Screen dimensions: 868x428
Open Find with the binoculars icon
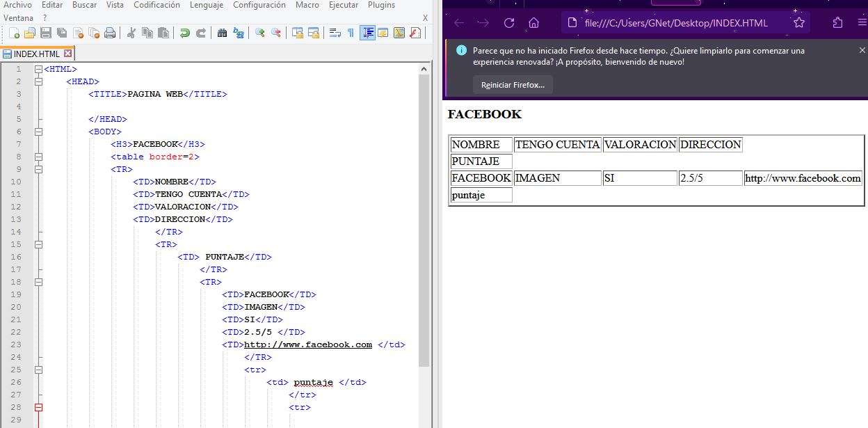[222, 33]
